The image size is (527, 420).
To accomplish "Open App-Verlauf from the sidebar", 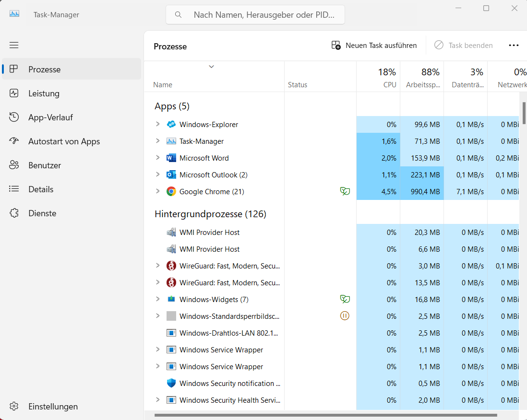I will pyautogui.click(x=14, y=117).
